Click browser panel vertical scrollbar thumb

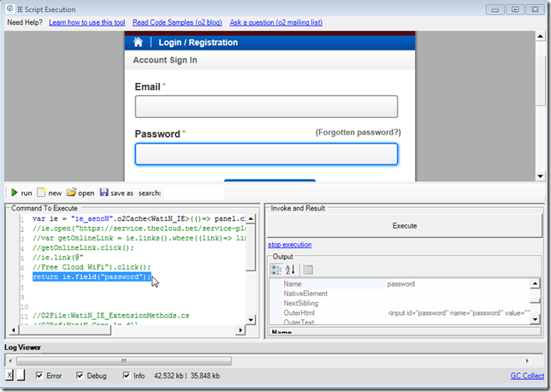(x=540, y=80)
